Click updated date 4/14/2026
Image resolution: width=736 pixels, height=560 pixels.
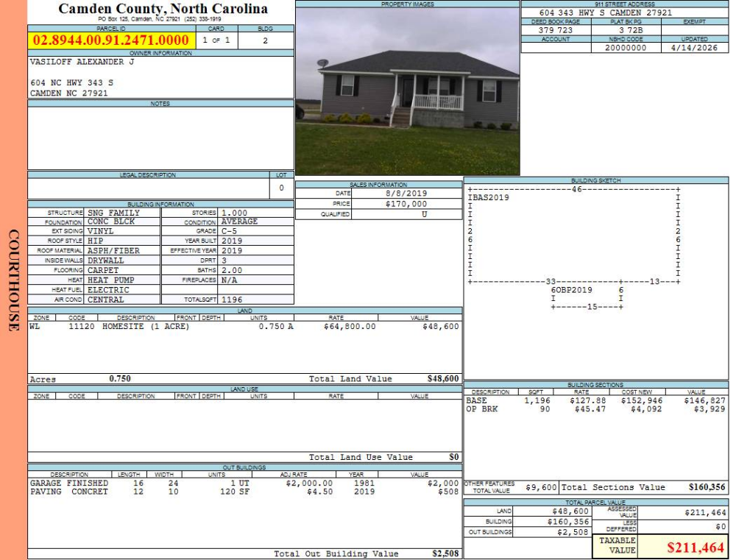pos(694,48)
